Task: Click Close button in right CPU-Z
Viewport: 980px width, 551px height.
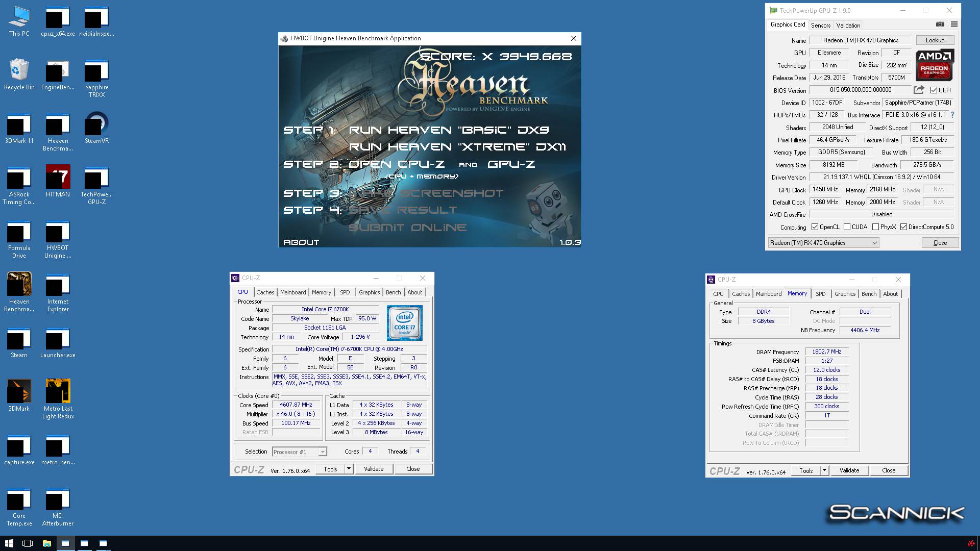Action: [889, 470]
